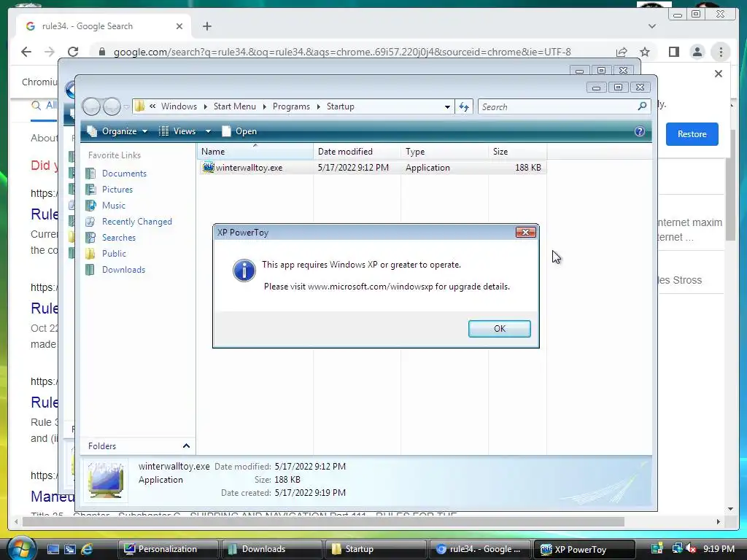Screen dimensions: 747x560
Task: Go back in Chrome
Action: [x=26, y=52]
